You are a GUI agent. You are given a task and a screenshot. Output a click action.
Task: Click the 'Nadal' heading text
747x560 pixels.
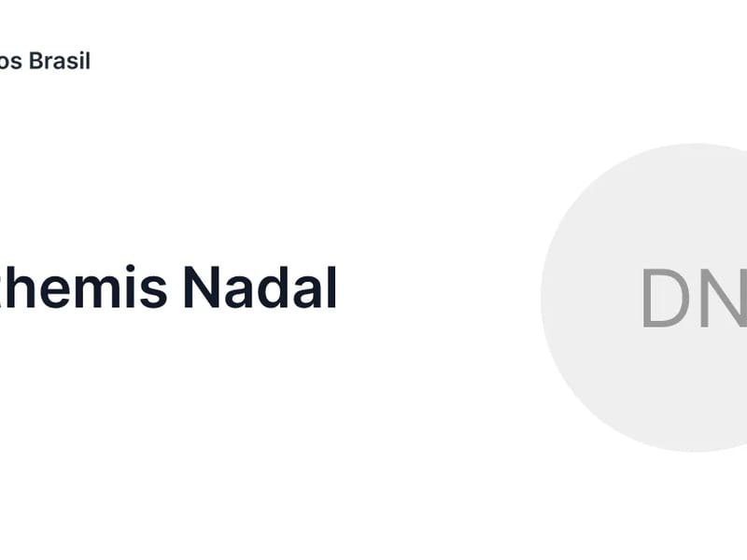pos(260,287)
